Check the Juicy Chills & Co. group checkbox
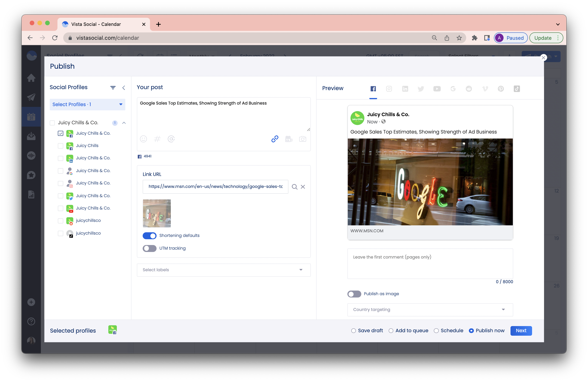588x382 pixels. pyautogui.click(x=52, y=123)
